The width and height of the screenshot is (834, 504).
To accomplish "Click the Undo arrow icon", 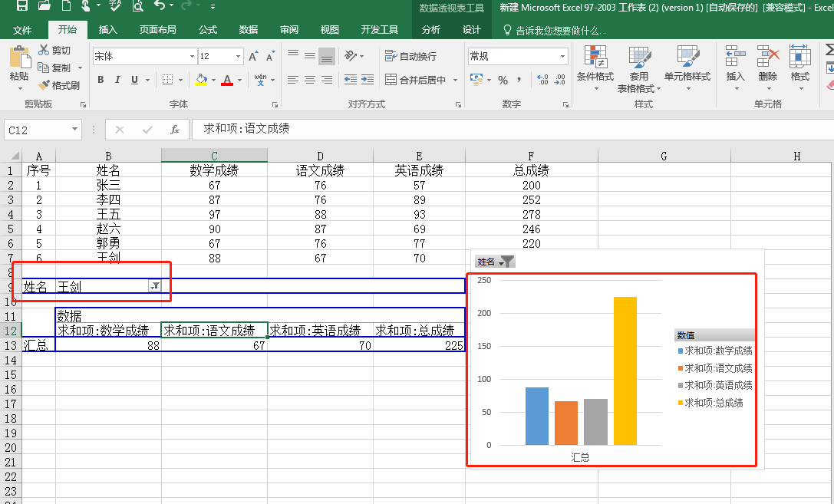I will coord(160,5).
